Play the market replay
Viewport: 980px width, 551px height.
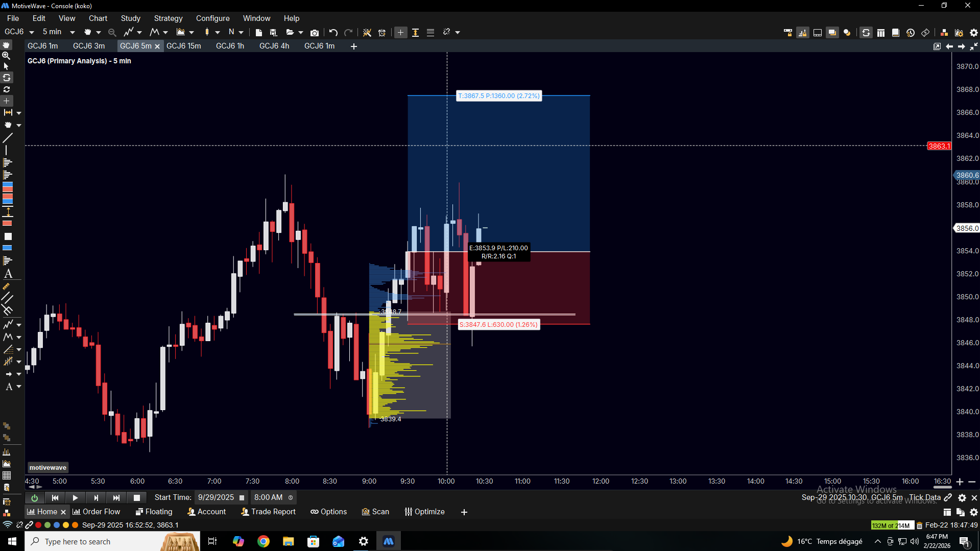[x=75, y=497]
